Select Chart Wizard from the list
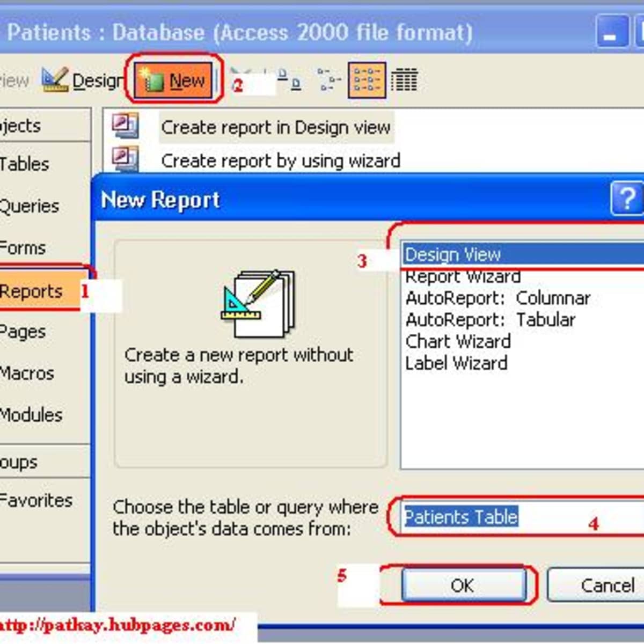 (x=458, y=341)
